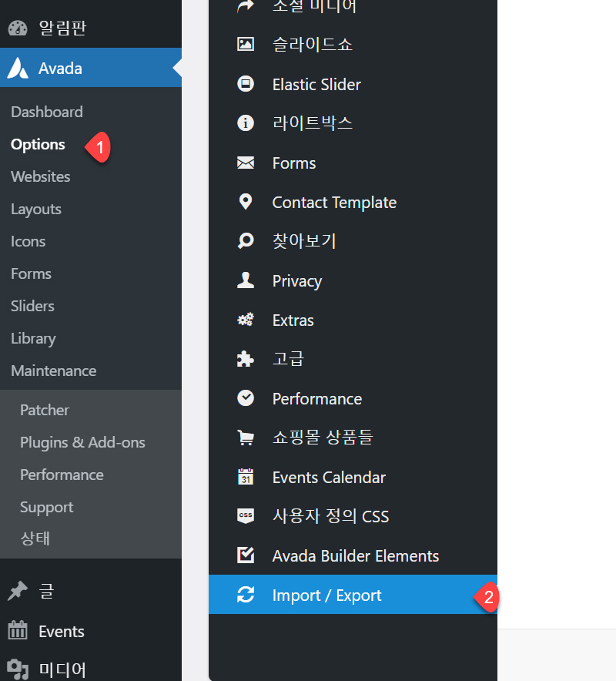Viewport: 616px width, 681px height.
Task: Click the media icon beside 미디어
Action: coord(18,669)
